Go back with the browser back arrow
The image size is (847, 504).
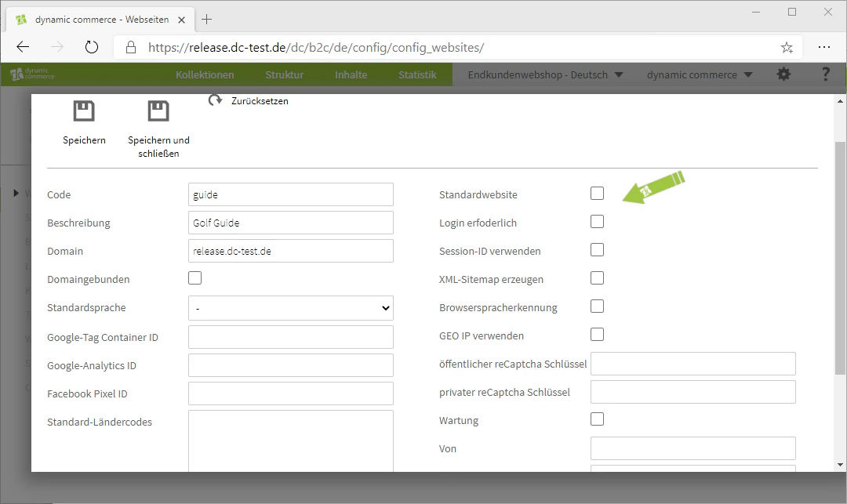click(23, 48)
